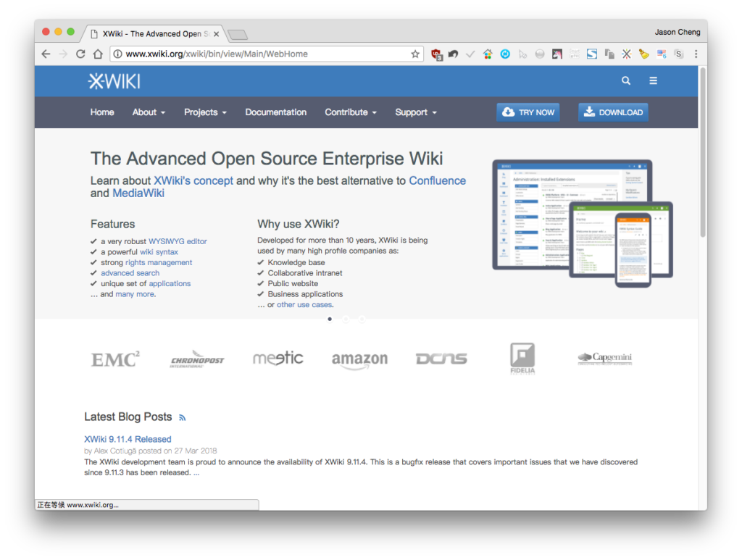Expand the About dropdown menu

[149, 112]
